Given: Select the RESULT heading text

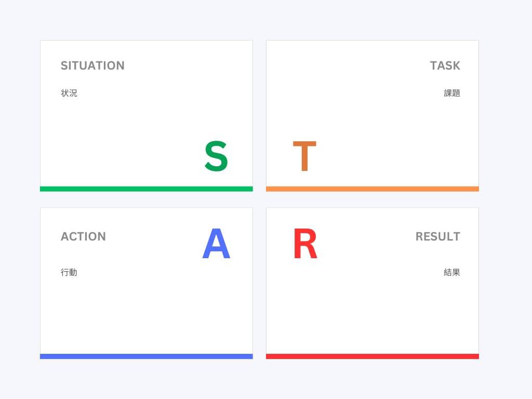Looking at the screenshot, I should (x=437, y=236).
